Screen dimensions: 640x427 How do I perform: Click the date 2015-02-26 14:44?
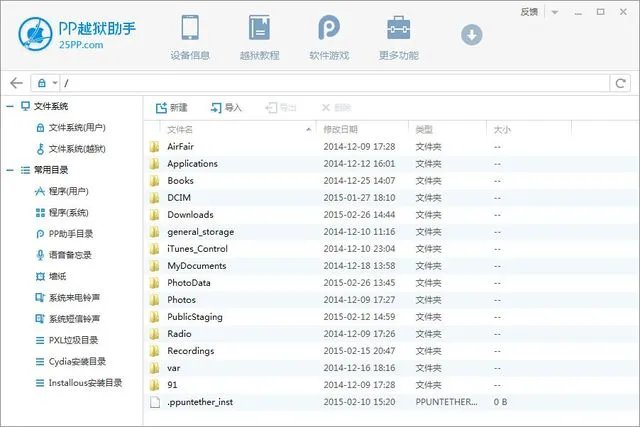(x=359, y=215)
